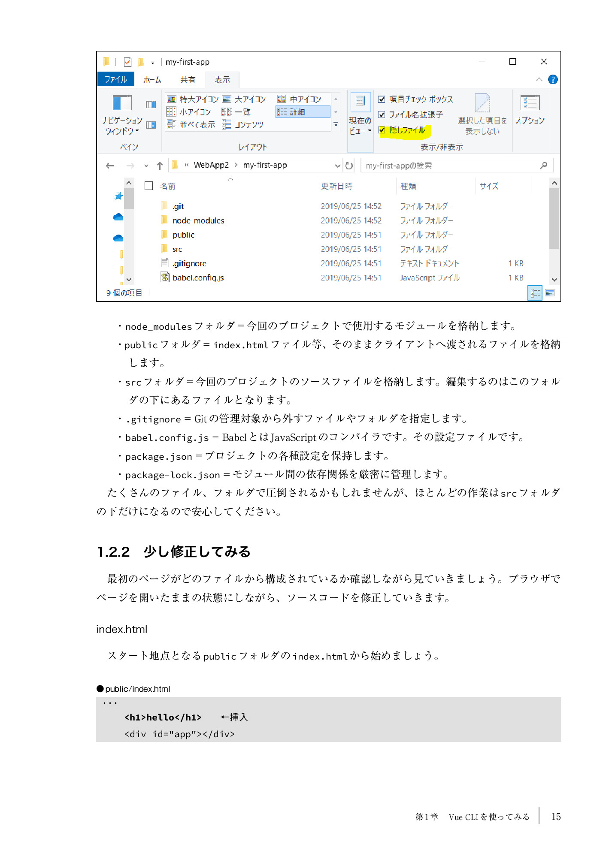Switch to details view status bar icon

pyautogui.click(x=535, y=293)
